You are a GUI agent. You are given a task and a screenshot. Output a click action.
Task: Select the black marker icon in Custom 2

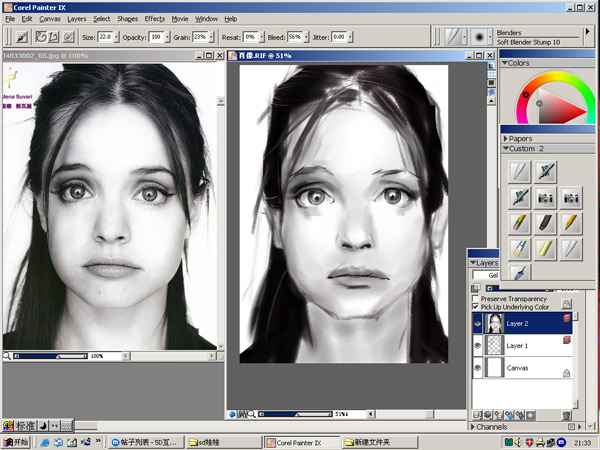tap(545, 223)
